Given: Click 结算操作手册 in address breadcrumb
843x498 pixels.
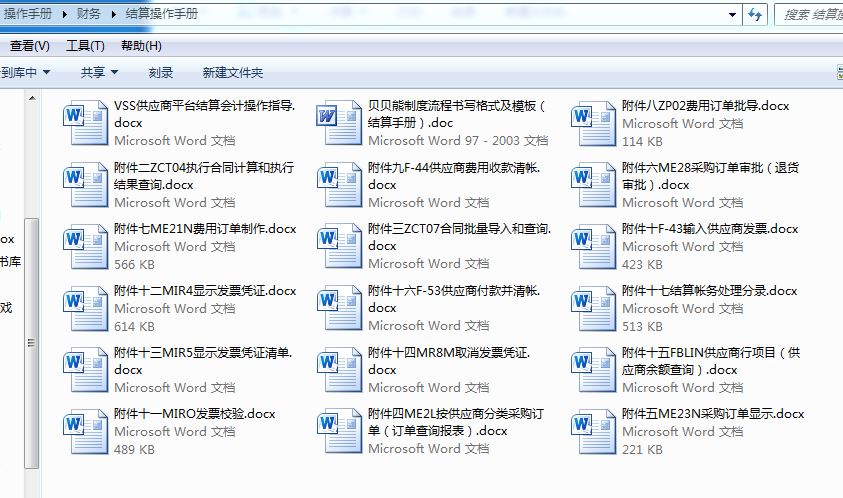Looking at the screenshot, I should point(162,14).
